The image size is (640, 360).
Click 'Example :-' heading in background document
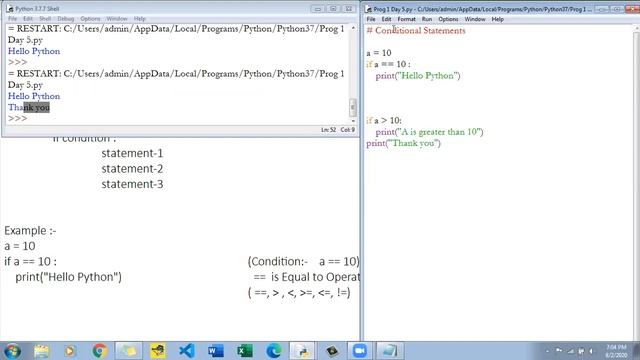[x=30, y=231]
